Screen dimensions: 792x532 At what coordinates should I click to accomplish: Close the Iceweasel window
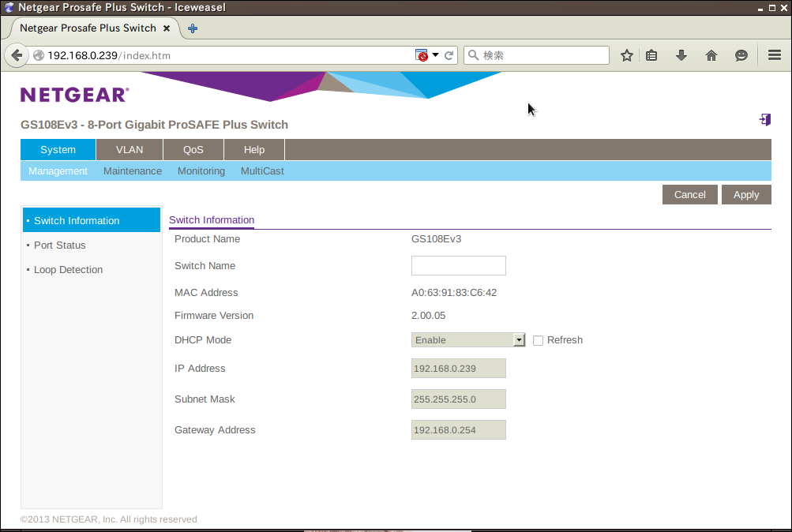click(x=784, y=8)
